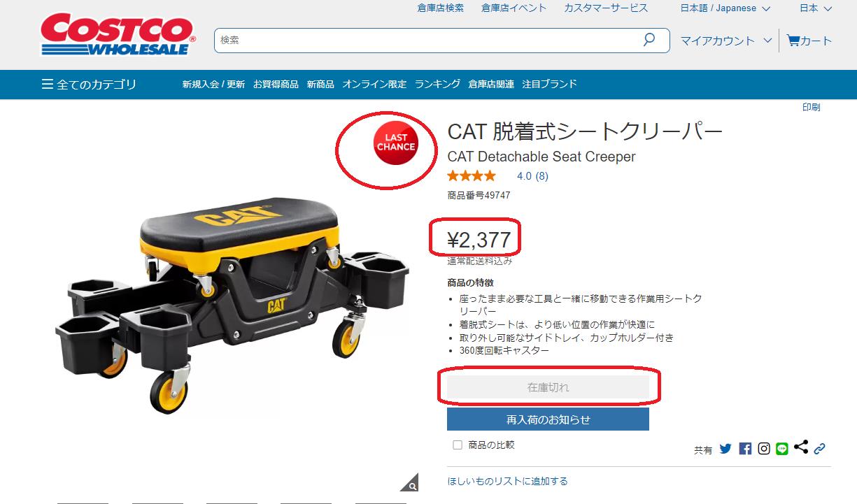
Task: Focus the 検索 search input field
Action: click(427, 40)
